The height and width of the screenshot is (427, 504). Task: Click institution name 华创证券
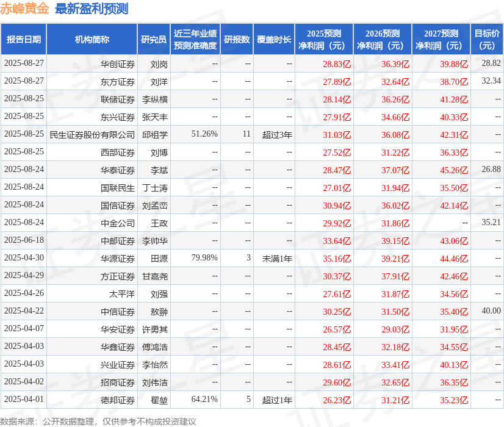118,64
